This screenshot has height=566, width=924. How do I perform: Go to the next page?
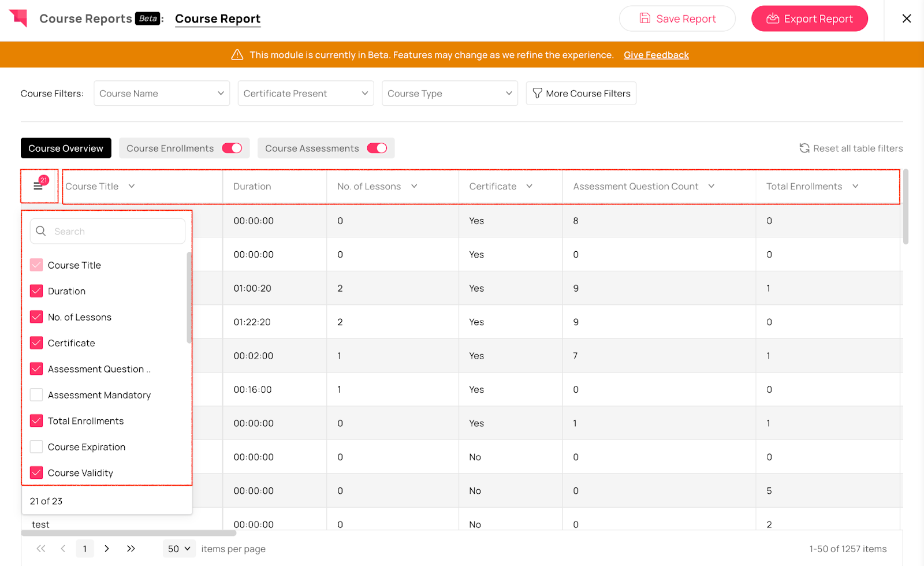click(107, 549)
